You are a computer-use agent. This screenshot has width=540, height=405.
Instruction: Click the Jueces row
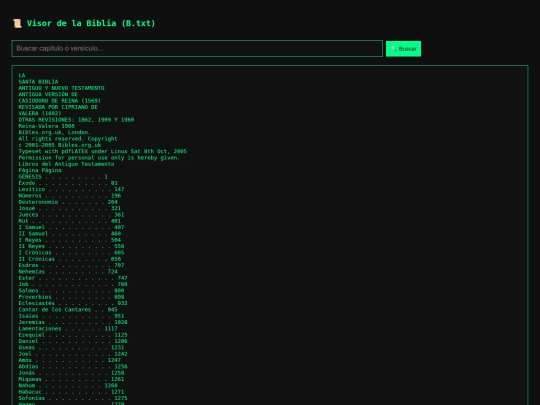coord(71,215)
